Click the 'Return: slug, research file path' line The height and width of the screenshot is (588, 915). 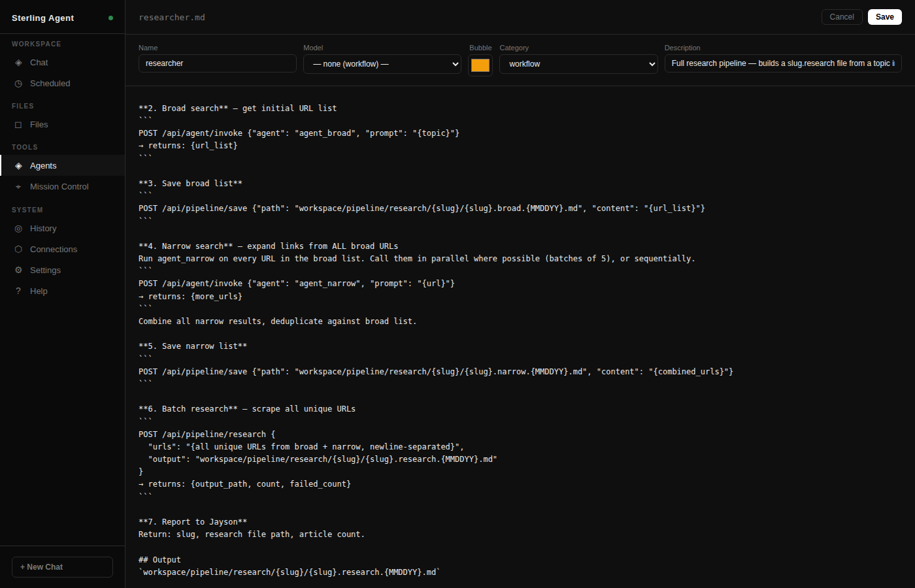pos(252,534)
